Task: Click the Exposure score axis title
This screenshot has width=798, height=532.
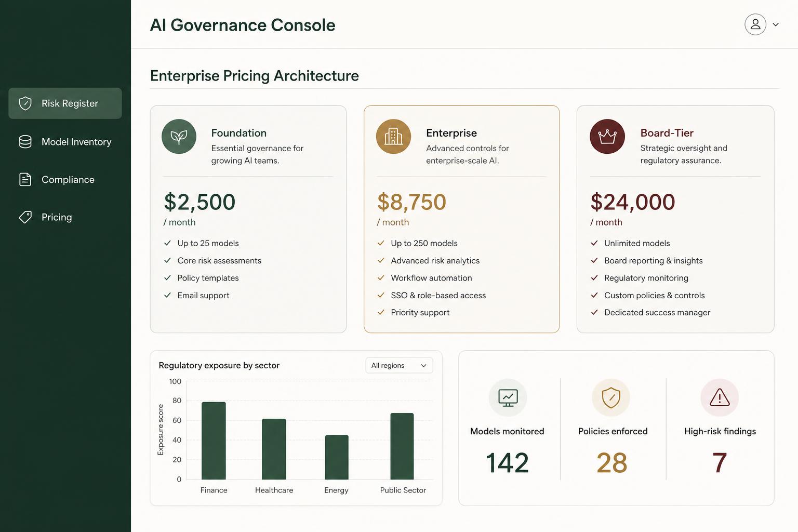Action: click(161, 430)
